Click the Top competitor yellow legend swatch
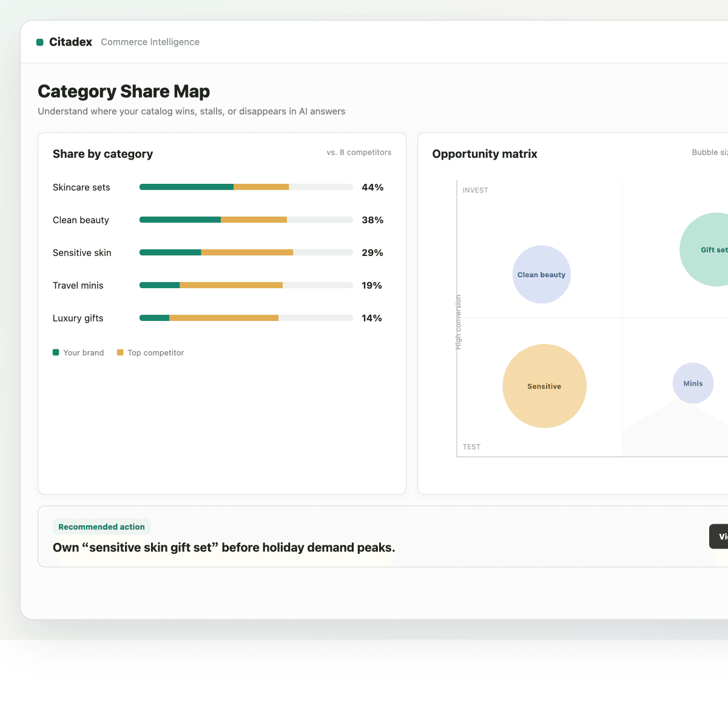Screen dimensions: 728x728 point(120,352)
